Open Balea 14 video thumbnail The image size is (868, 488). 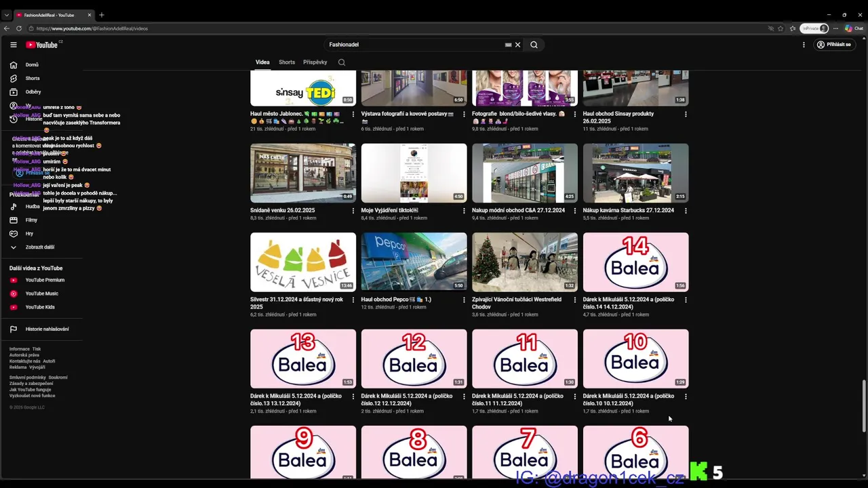pyautogui.click(x=636, y=262)
